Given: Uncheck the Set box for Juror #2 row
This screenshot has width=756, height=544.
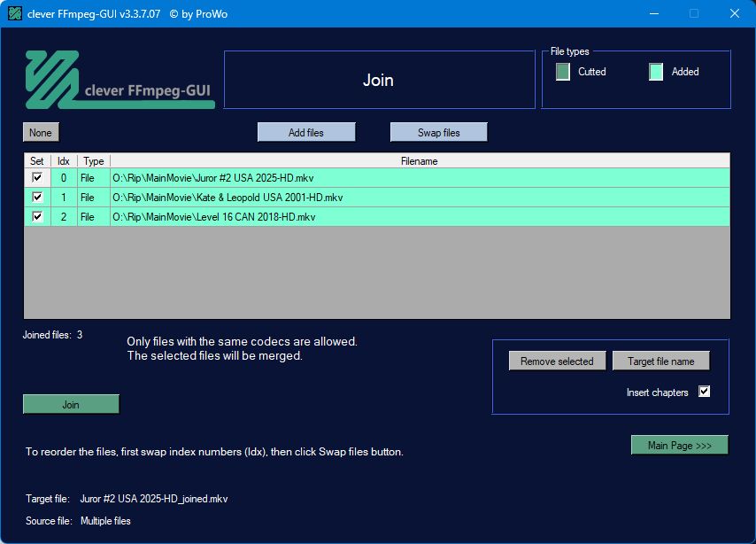Looking at the screenshot, I should [x=37, y=177].
